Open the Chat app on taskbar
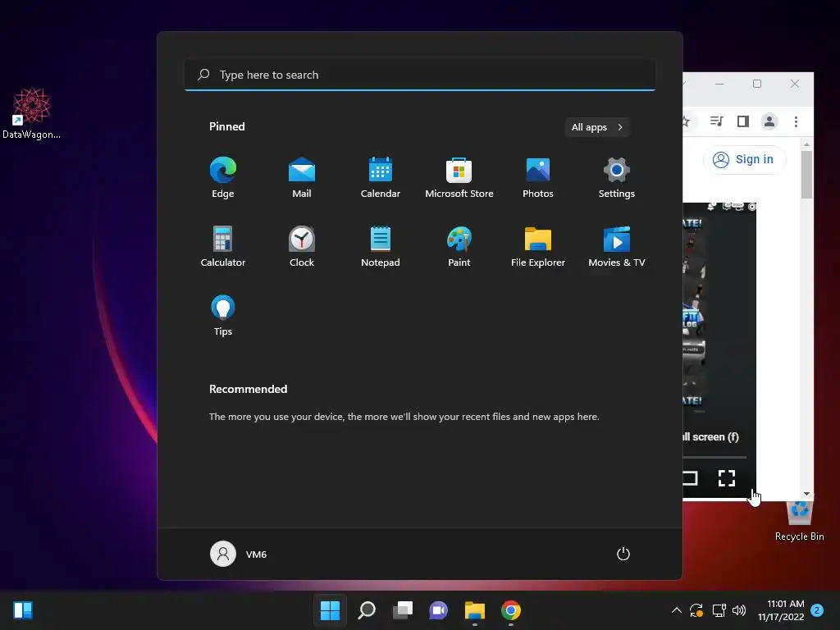Screen dimensions: 840x630 [x=438, y=610]
